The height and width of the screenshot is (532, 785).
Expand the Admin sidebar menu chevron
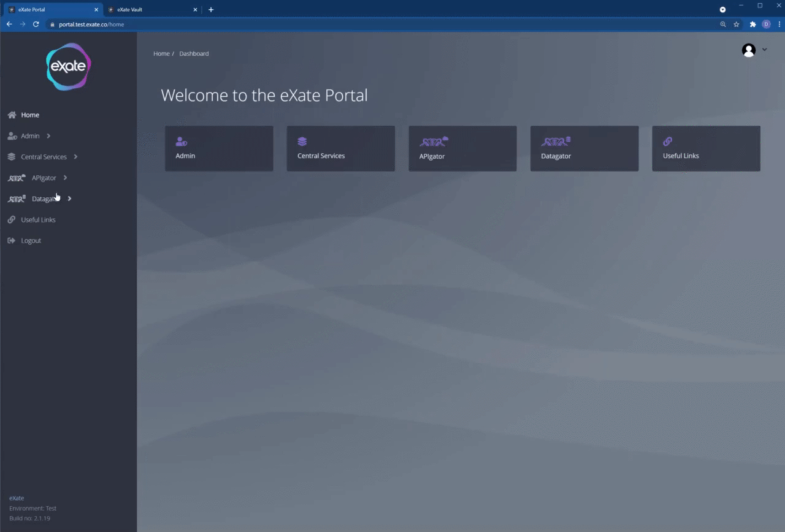[48, 136]
